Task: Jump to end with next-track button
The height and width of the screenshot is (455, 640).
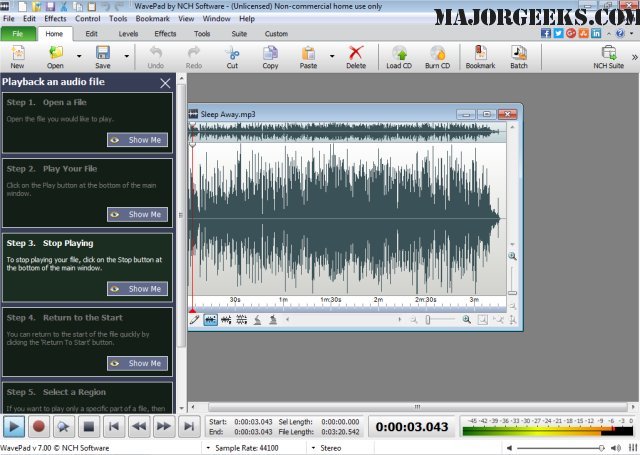Action: click(x=189, y=427)
